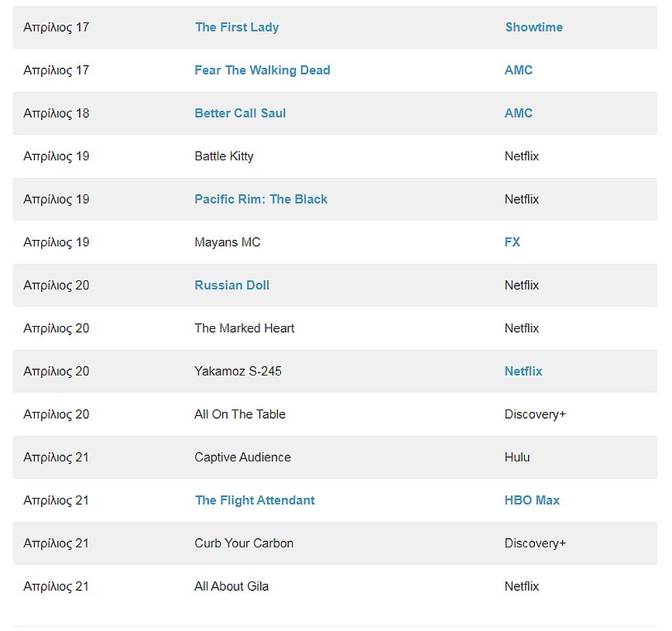Click the Yakamoz S-245 title
Viewport: 672px width, 631px height.
[x=238, y=372]
